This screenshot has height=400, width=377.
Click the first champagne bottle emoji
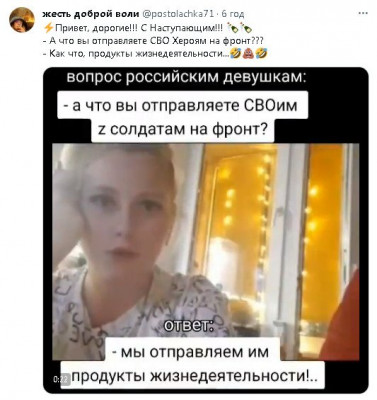pyautogui.click(x=231, y=28)
